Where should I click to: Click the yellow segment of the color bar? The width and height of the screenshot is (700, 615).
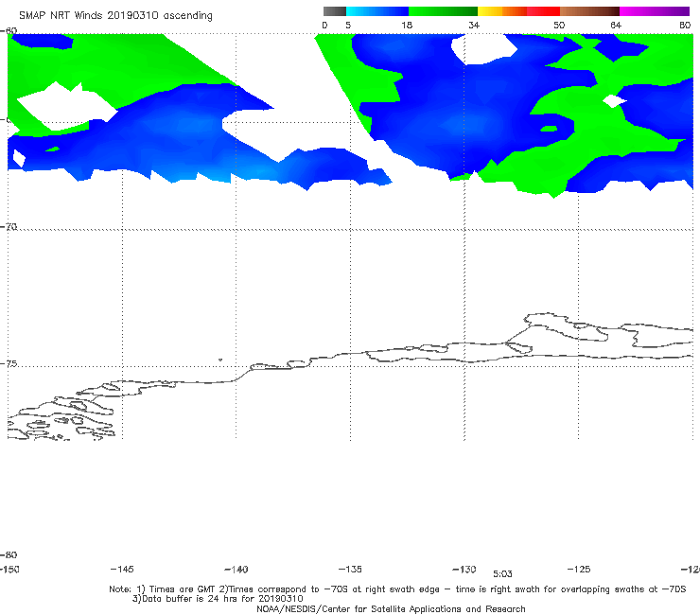(490, 11)
